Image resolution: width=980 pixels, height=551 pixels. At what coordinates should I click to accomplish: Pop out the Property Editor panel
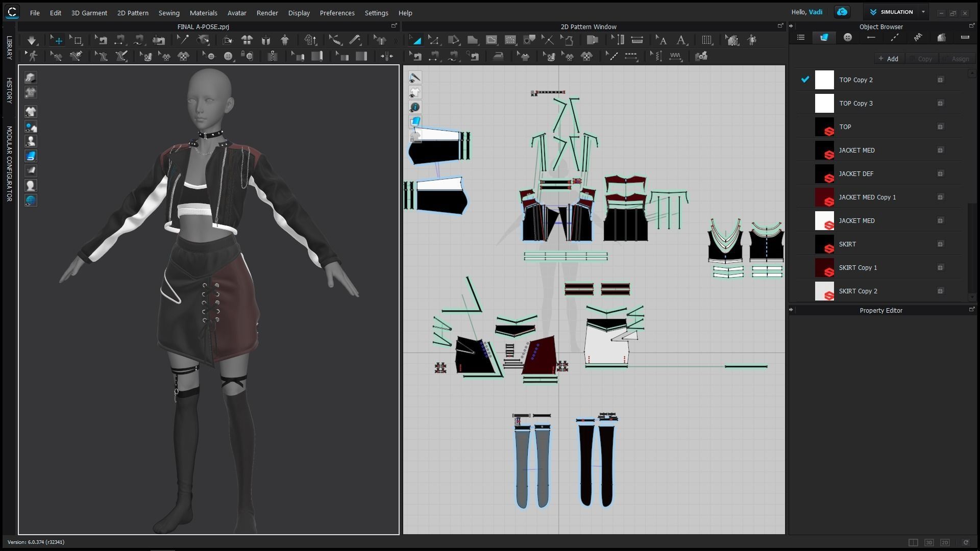point(972,309)
